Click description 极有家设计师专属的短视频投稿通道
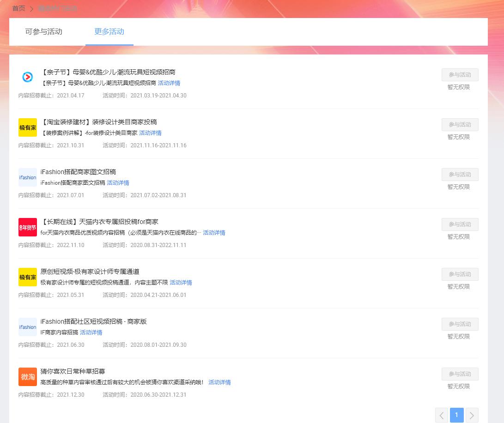The image size is (504, 423). pyautogui.click(x=104, y=282)
